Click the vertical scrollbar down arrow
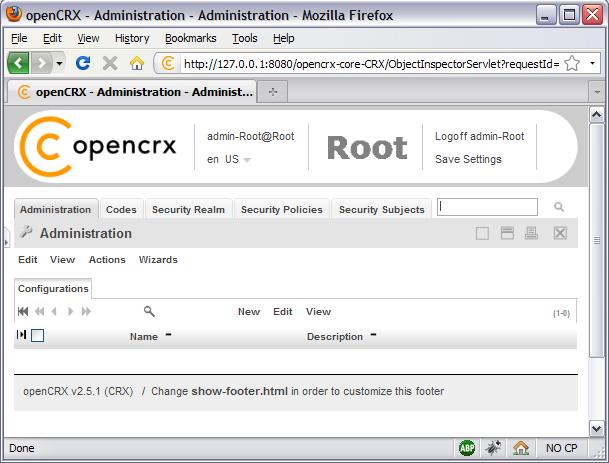The height and width of the screenshot is (463, 609). [x=597, y=428]
